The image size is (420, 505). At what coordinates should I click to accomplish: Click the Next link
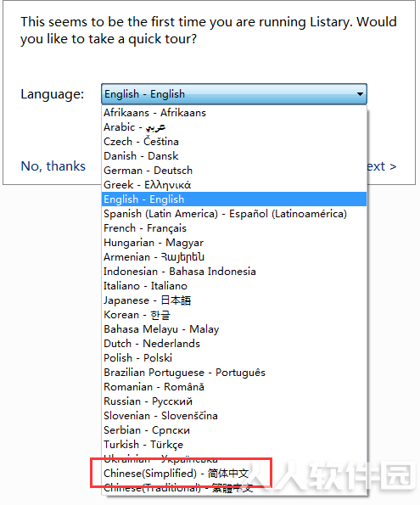pos(381,166)
